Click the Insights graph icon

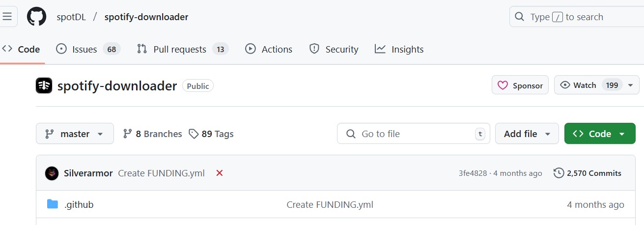point(380,49)
